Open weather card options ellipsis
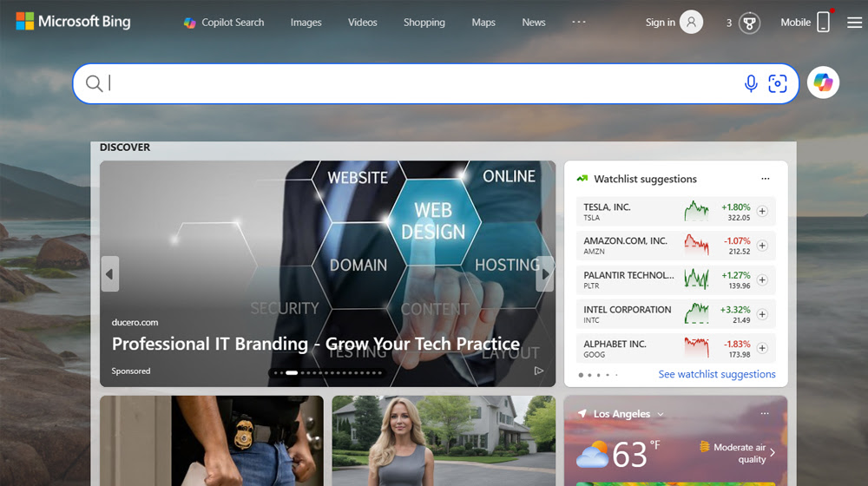 pyautogui.click(x=765, y=413)
